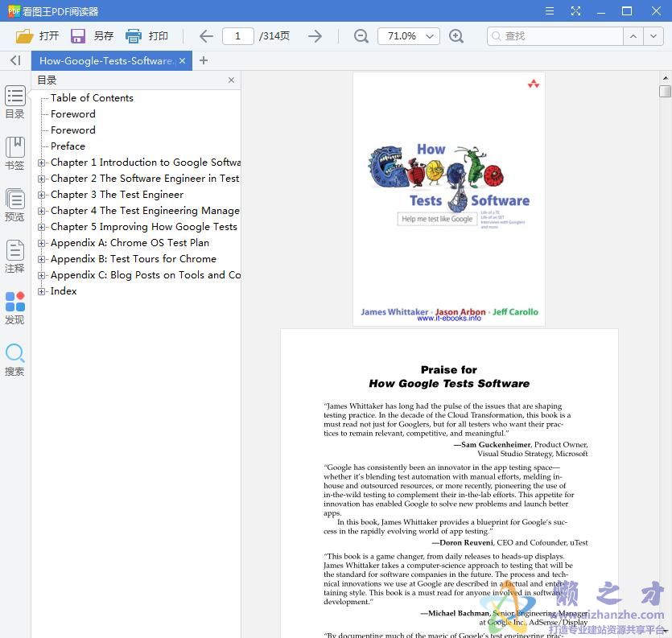Viewport: 672px width, 638px height.
Task: Open a PDF file with 打开
Action: pyautogui.click(x=37, y=36)
